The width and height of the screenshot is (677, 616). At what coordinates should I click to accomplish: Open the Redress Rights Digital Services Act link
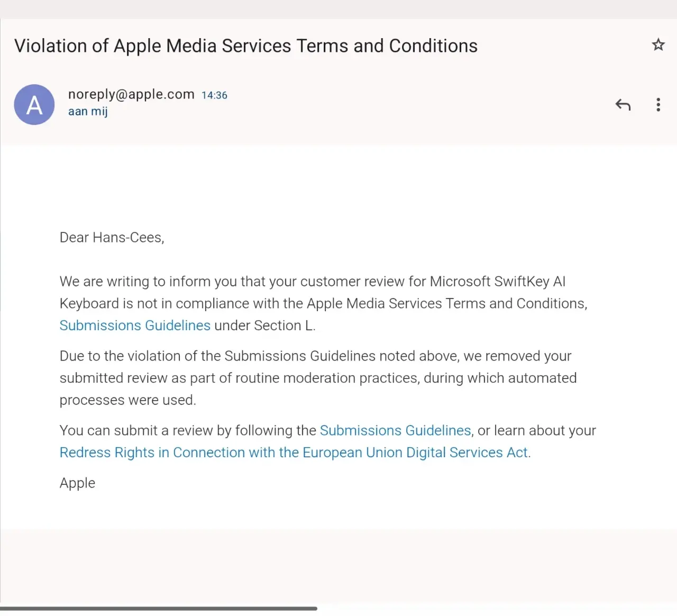click(x=294, y=453)
